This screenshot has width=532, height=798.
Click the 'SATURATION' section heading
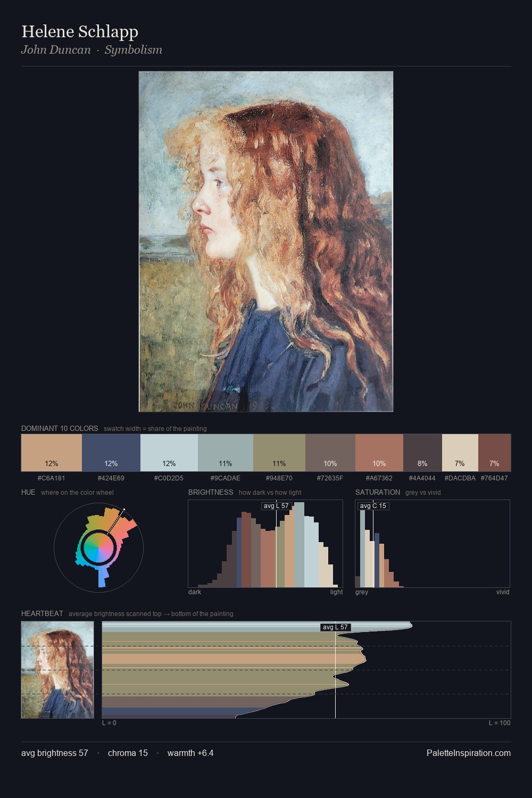(378, 492)
